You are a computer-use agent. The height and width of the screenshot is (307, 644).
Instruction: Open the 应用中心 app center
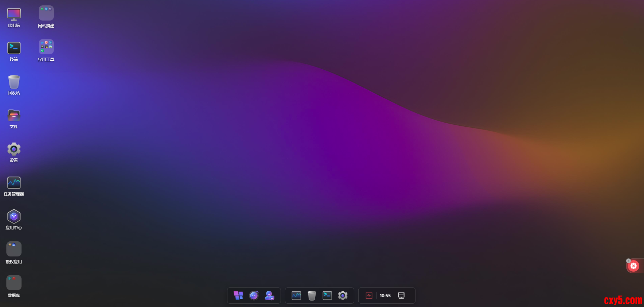click(13, 216)
